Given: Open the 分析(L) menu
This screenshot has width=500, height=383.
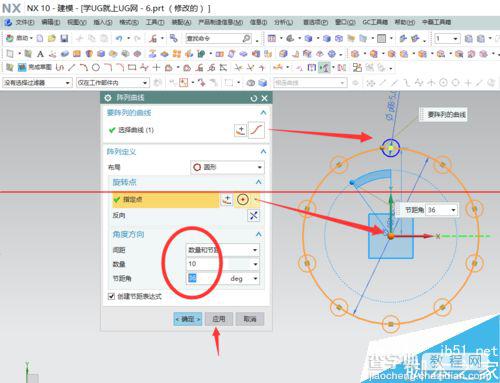Looking at the screenshot, I should pyautogui.click(x=283, y=22).
